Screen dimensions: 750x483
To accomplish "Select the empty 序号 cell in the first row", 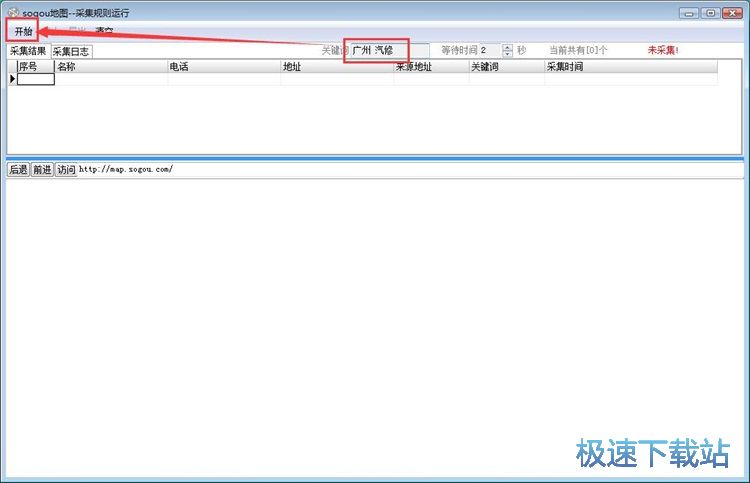I will [36, 79].
